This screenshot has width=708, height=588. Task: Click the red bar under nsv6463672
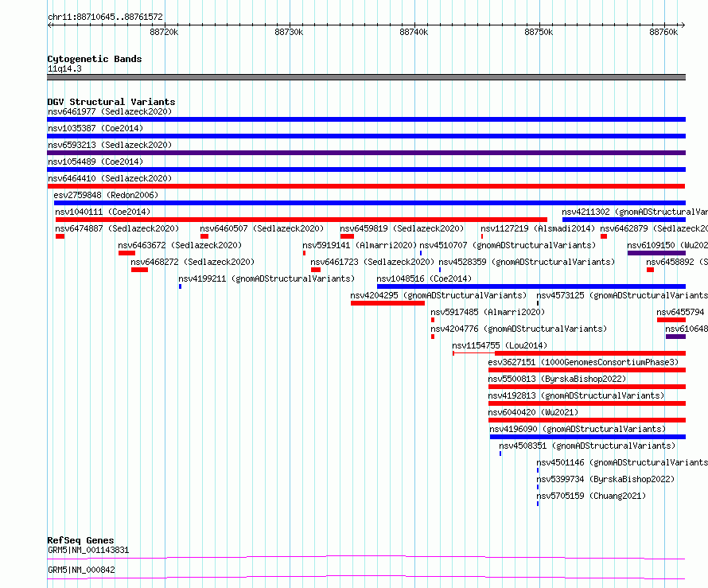[x=126, y=253]
